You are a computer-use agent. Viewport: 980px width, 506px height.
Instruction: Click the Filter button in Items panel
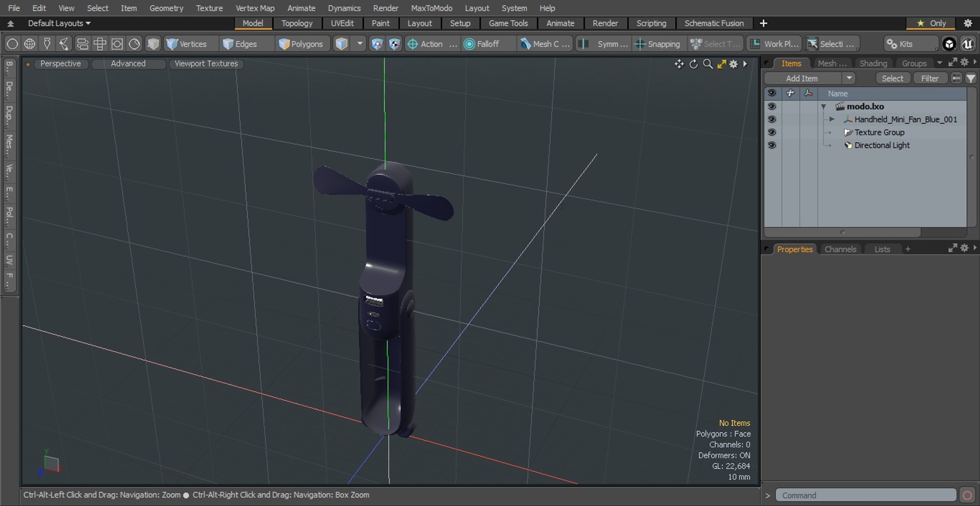(x=929, y=78)
